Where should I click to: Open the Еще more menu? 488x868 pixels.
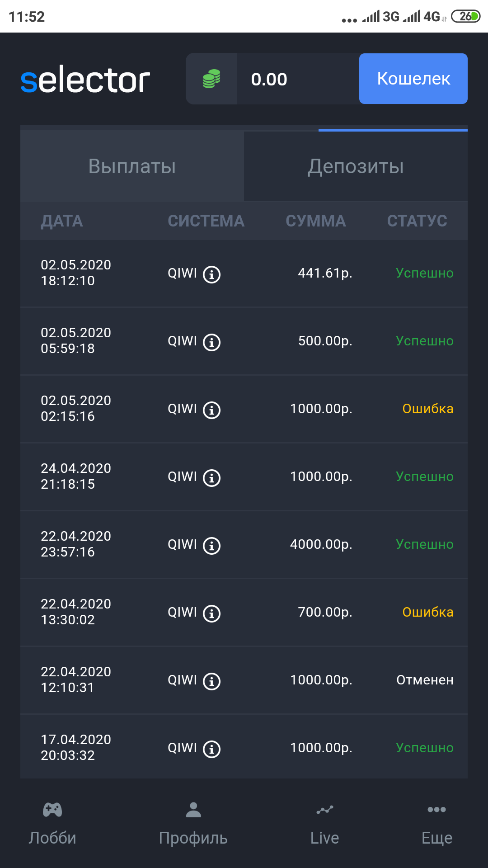pos(436,823)
